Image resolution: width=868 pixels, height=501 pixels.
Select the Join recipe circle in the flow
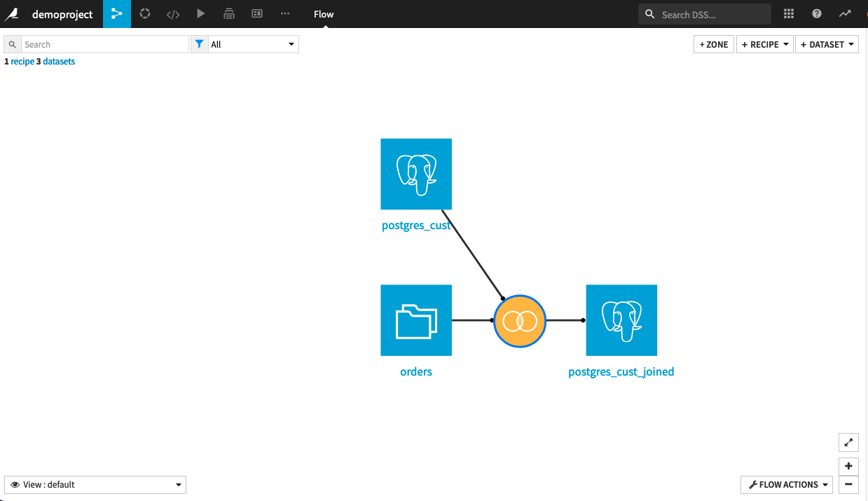519,321
